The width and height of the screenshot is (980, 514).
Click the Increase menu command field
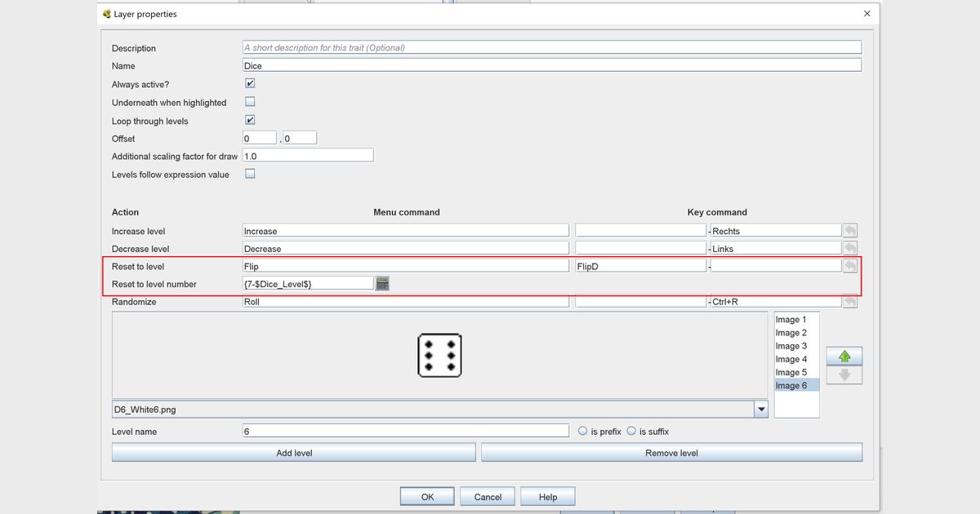406,231
